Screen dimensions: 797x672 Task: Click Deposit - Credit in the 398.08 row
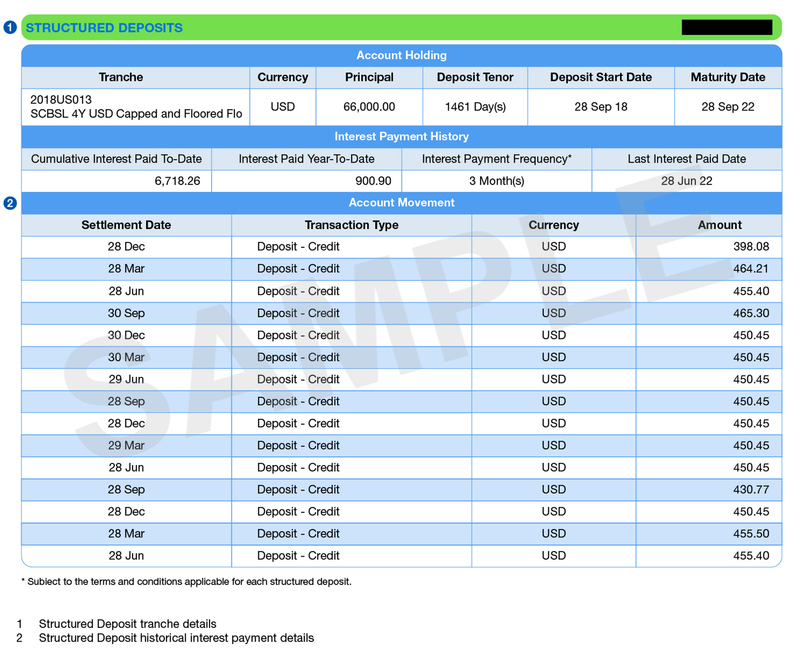point(298,247)
